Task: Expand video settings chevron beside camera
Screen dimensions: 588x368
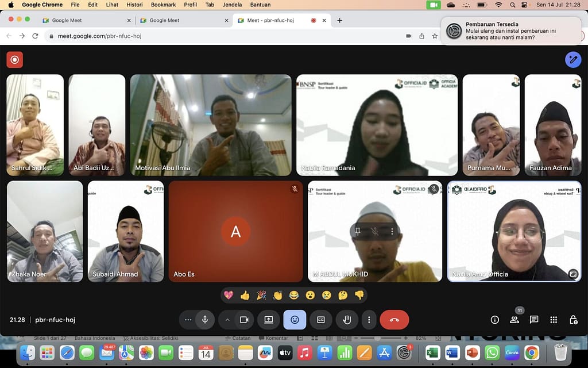Action: coord(227,320)
